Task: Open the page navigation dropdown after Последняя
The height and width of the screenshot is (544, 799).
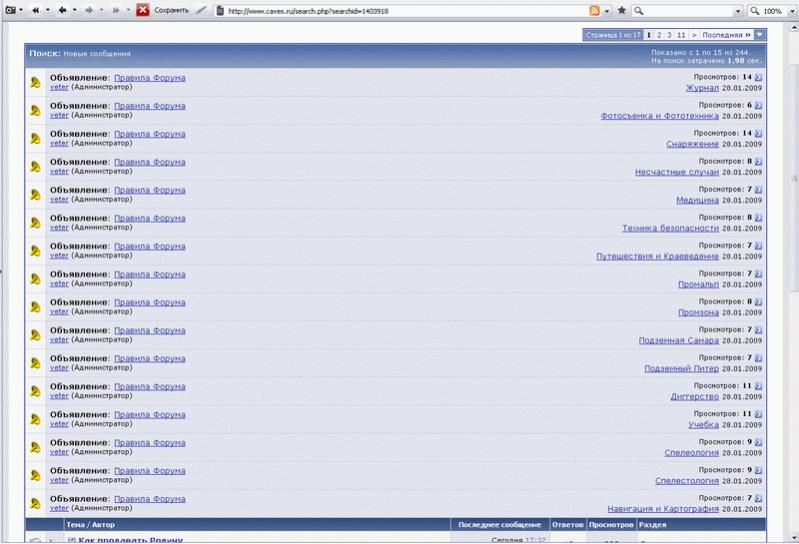Action: click(x=760, y=35)
